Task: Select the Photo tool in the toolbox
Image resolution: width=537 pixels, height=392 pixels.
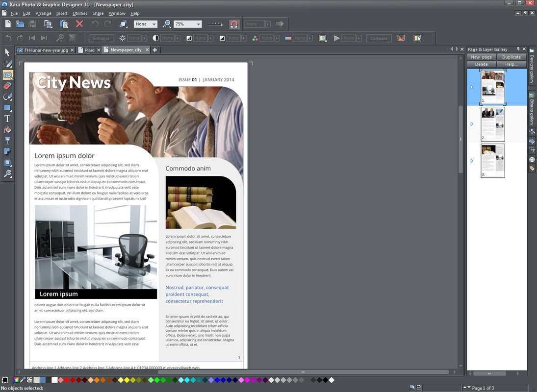Action: [7, 74]
